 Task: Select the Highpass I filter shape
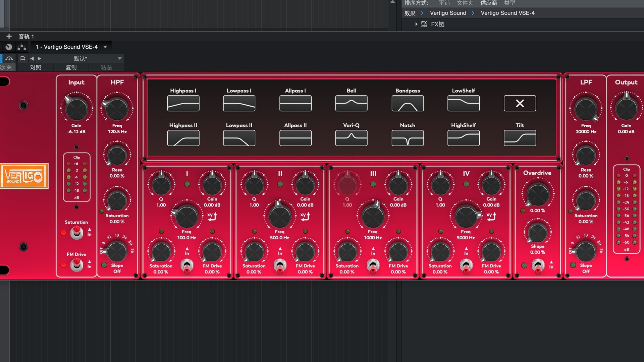point(183,103)
